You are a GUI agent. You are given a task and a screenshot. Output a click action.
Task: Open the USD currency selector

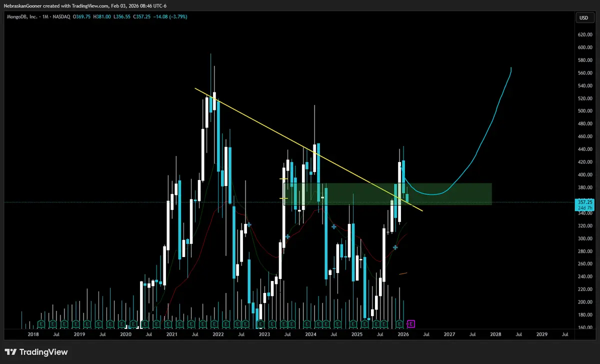point(583,17)
